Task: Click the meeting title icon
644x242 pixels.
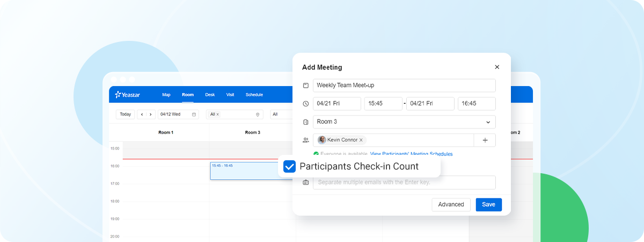Action: pyautogui.click(x=305, y=86)
